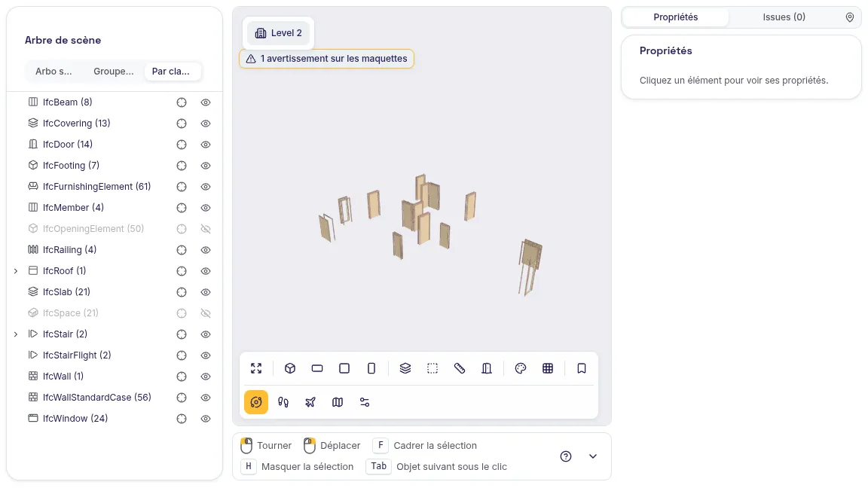Select the Par cla... tab
The height and width of the screenshot is (488, 868).
pos(171,72)
